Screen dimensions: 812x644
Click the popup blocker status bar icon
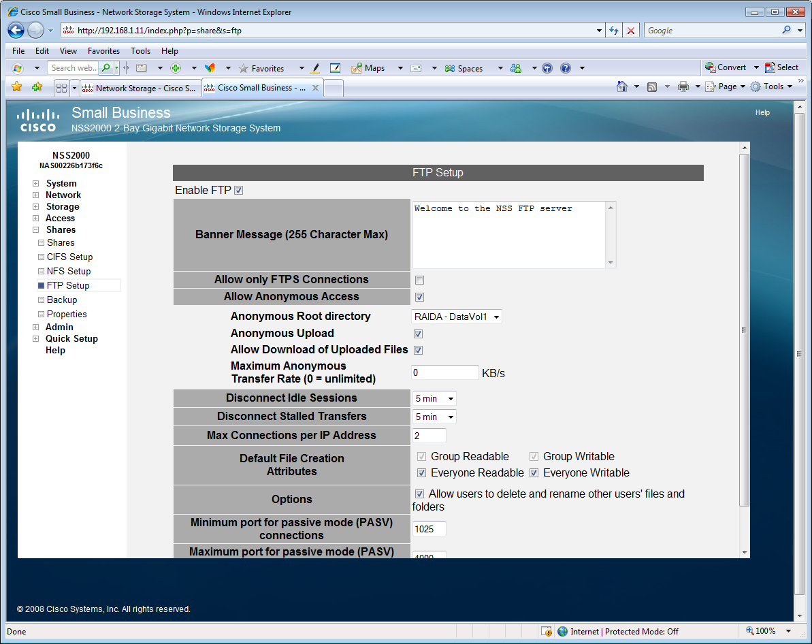(547, 631)
